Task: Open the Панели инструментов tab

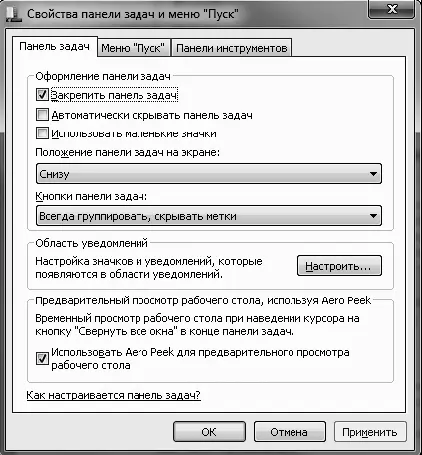Action: [231, 48]
